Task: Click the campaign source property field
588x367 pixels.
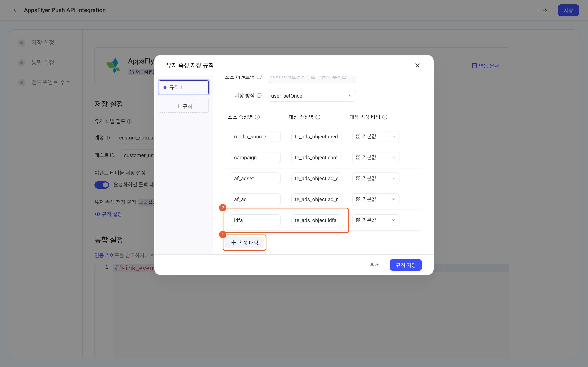Action: (x=256, y=157)
